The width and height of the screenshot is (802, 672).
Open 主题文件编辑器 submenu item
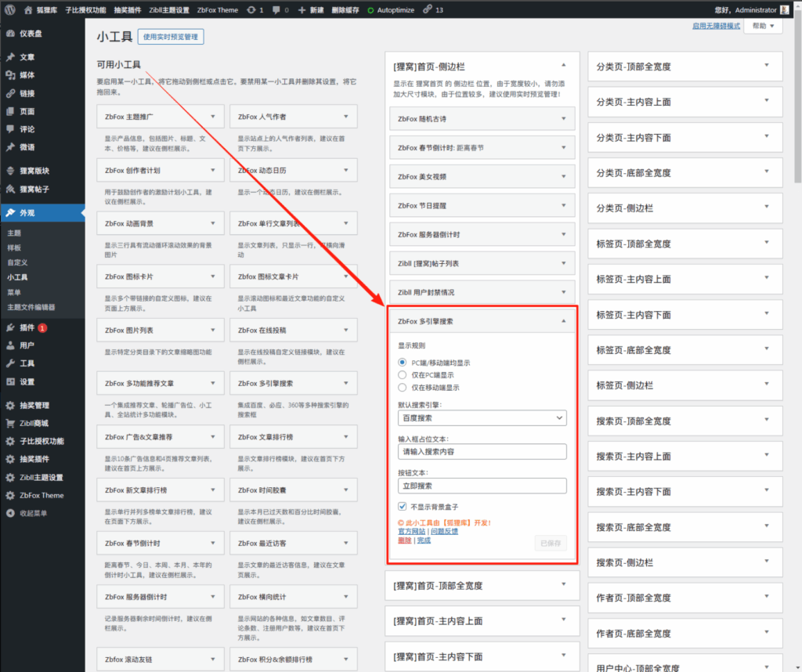tap(31, 307)
